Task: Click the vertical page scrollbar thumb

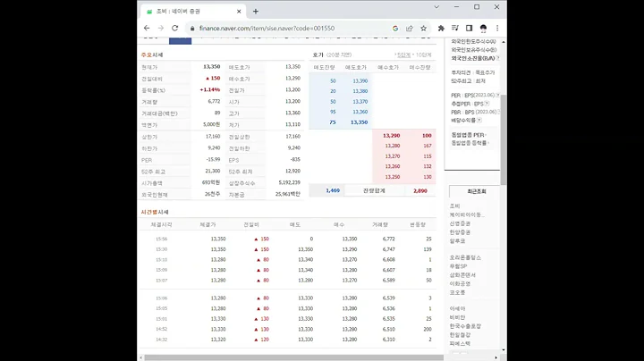Action: (503, 139)
